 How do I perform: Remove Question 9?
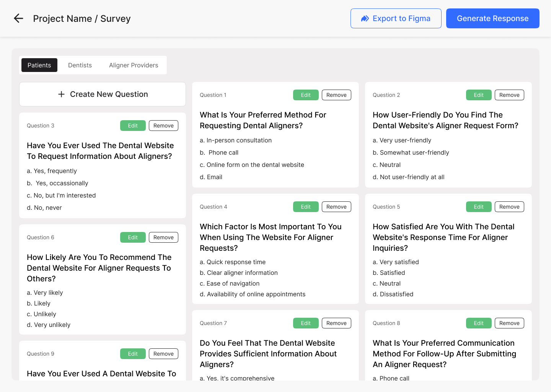click(x=163, y=354)
